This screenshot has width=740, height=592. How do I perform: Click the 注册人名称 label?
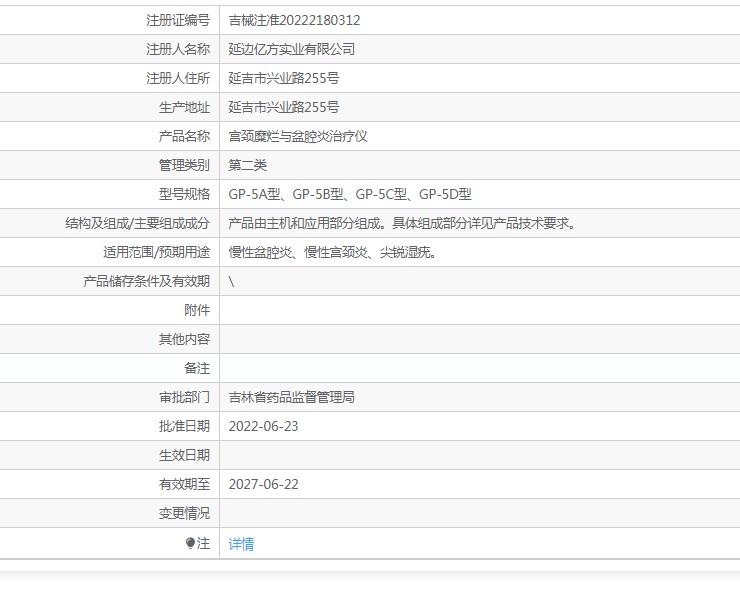pyautogui.click(x=178, y=49)
